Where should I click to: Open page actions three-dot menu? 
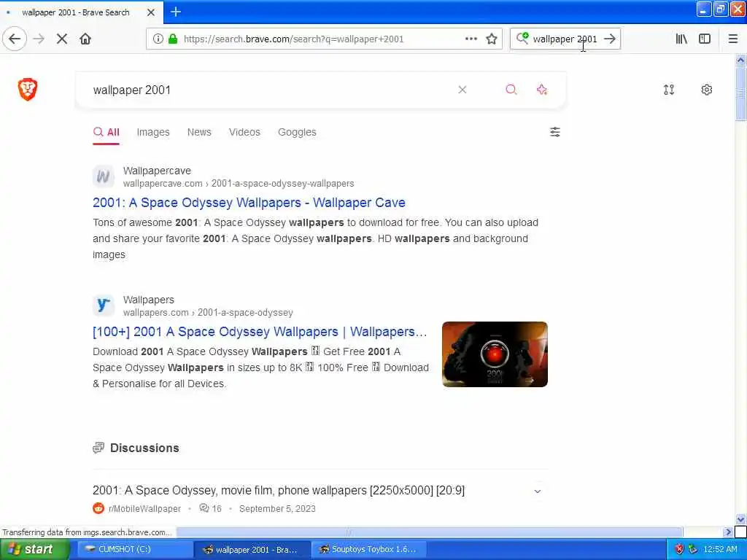click(471, 39)
